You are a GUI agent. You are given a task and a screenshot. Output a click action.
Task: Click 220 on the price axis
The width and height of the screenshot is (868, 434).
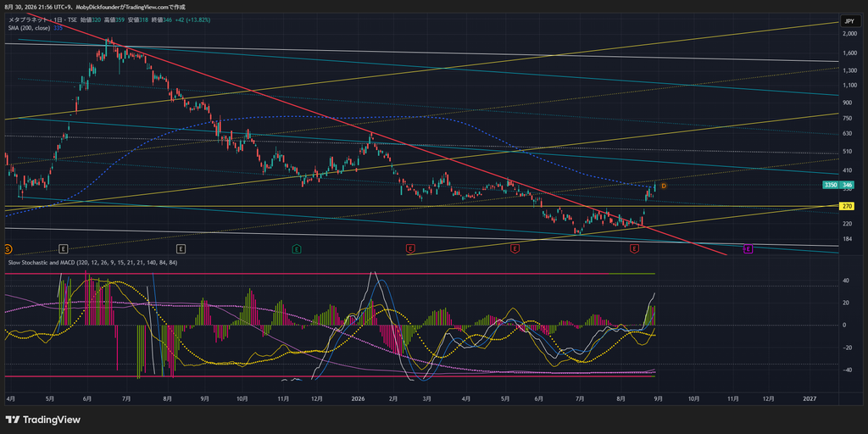click(848, 224)
